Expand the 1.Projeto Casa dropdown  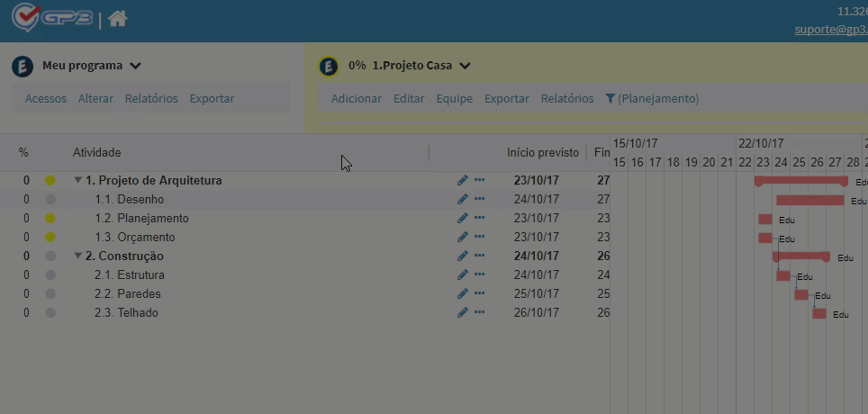tap(465, 66)
